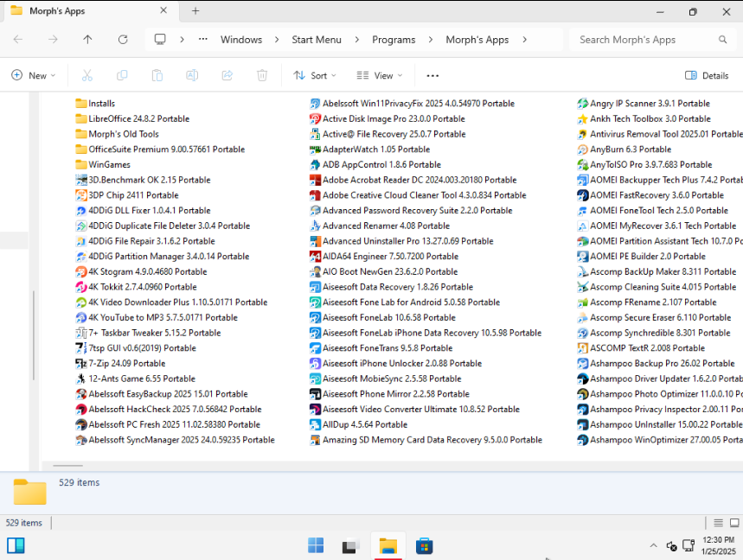The image size is (743, 560).
Task: Click File Explorer on the taskbar
Action: point(388,546)
